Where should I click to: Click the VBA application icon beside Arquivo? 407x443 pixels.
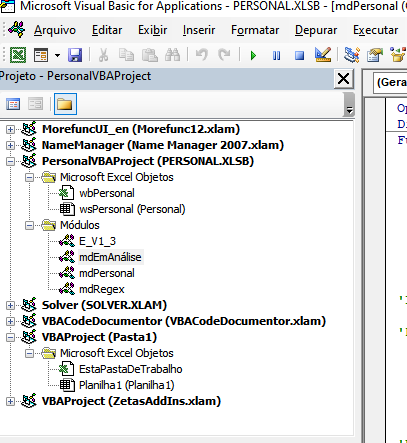(17, 29)
